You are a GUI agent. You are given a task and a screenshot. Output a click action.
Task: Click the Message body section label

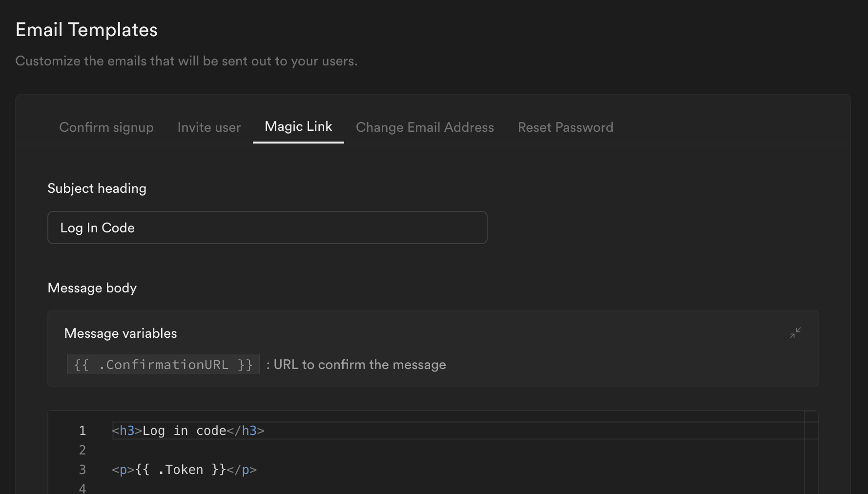(92, 288)
